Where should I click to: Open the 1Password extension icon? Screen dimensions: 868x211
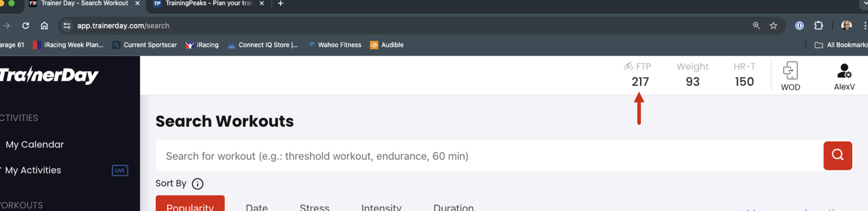(799, 26)
